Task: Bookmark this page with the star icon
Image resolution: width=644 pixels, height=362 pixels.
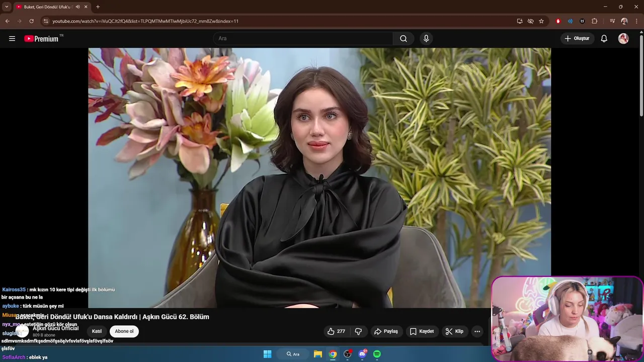Action: pyautogui.click(x=541, y=21)
